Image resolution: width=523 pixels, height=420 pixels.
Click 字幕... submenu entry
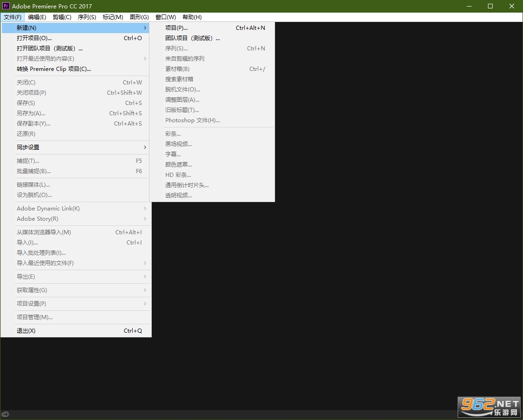tap(212, 154)
